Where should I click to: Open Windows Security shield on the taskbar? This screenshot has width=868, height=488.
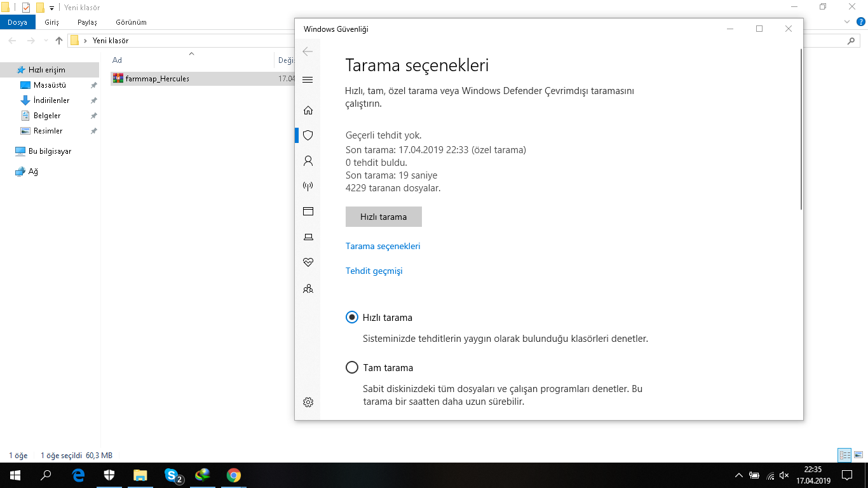tap(109, 475)
